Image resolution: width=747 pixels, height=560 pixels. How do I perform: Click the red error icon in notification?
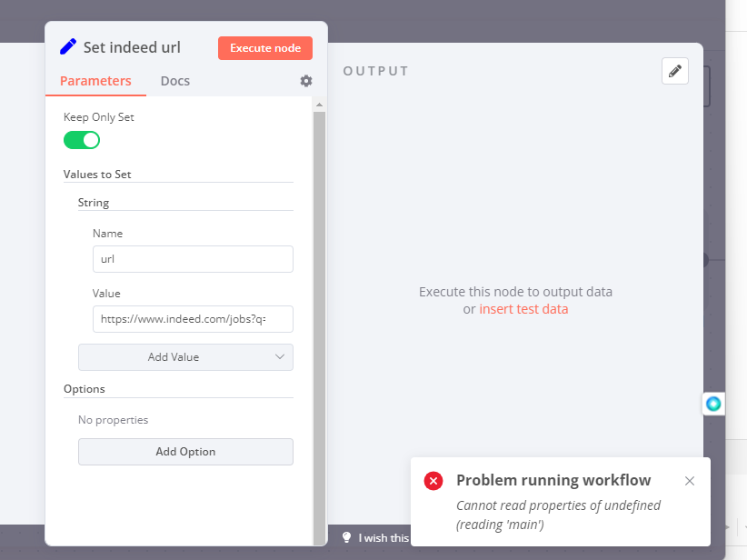433,481
